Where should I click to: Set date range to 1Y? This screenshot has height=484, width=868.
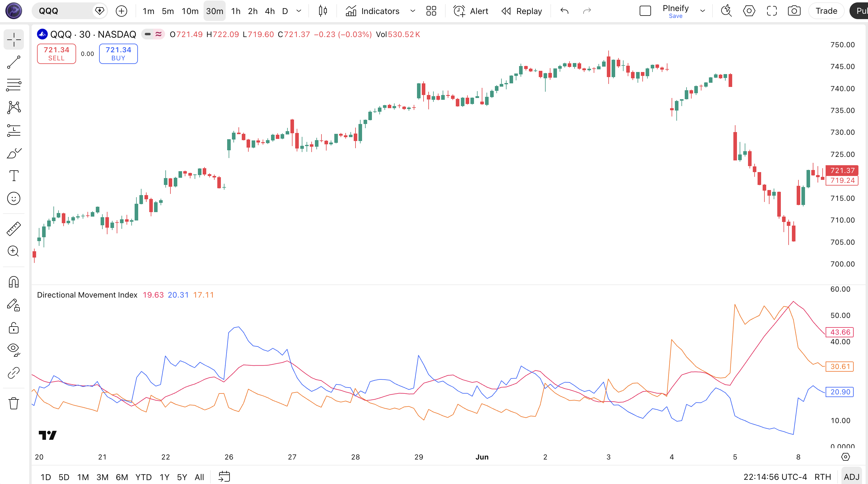164,477
